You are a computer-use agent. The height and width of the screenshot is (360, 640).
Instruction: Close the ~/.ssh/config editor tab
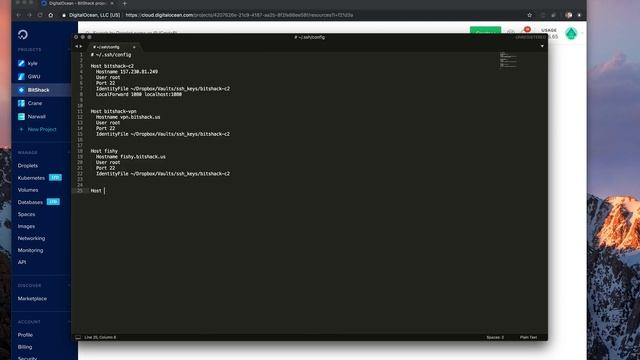[134, 47]
